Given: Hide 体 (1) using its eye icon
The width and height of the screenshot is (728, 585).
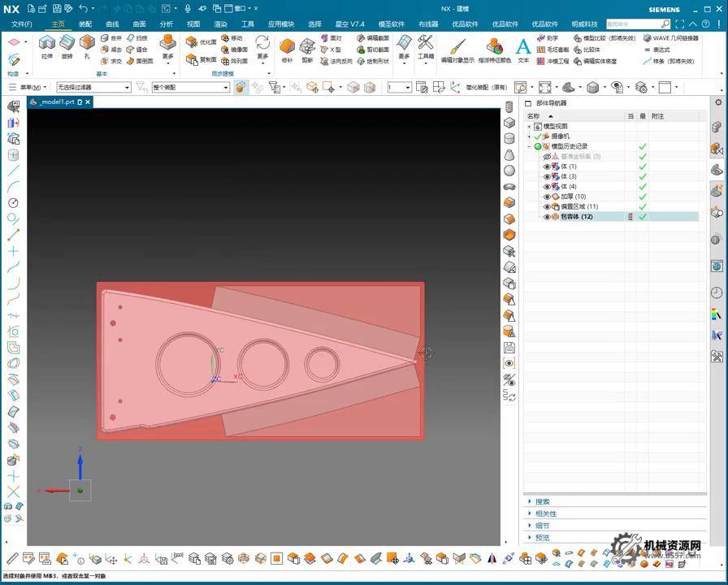Looking at the screenshot, I should click(547, 167).
